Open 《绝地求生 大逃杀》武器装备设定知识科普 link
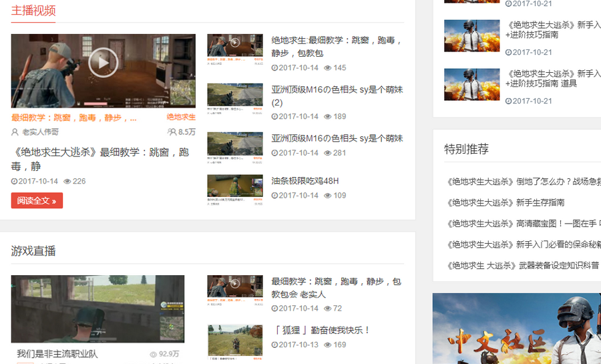This screenshot has width=601, height=364. tap(522, 265)
